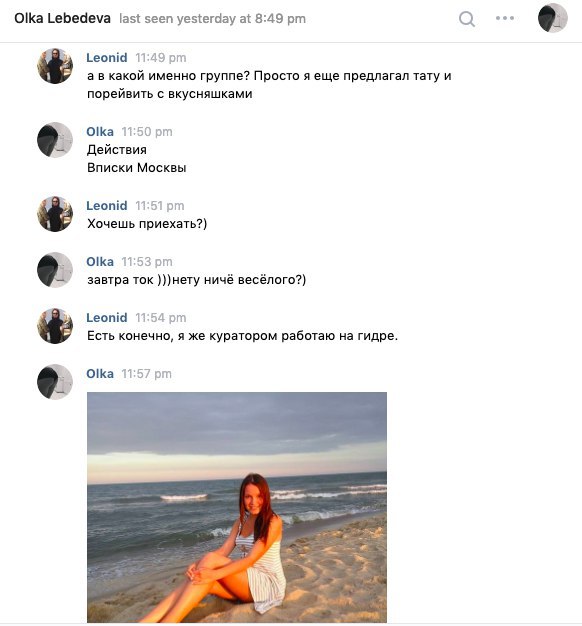Image resolution: width=582 pixels, height=626 pixels.
Task: Open the three-dots actions menu
Action: point(505,18)
